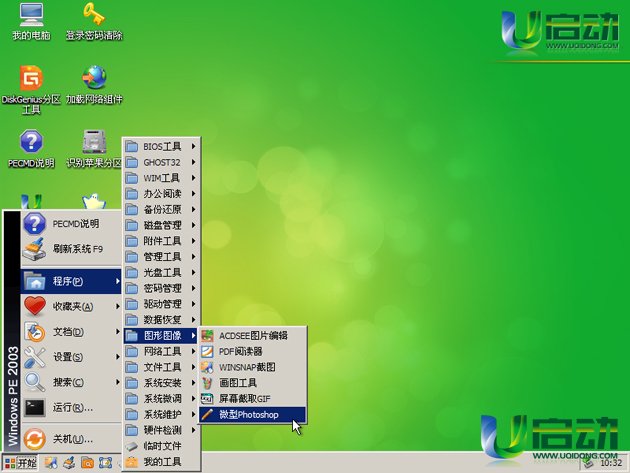Viewport: 630px width, 473px height.
Task: Open the PECMD说明 shortcut on the desktop
Action: tap(31, 148)
